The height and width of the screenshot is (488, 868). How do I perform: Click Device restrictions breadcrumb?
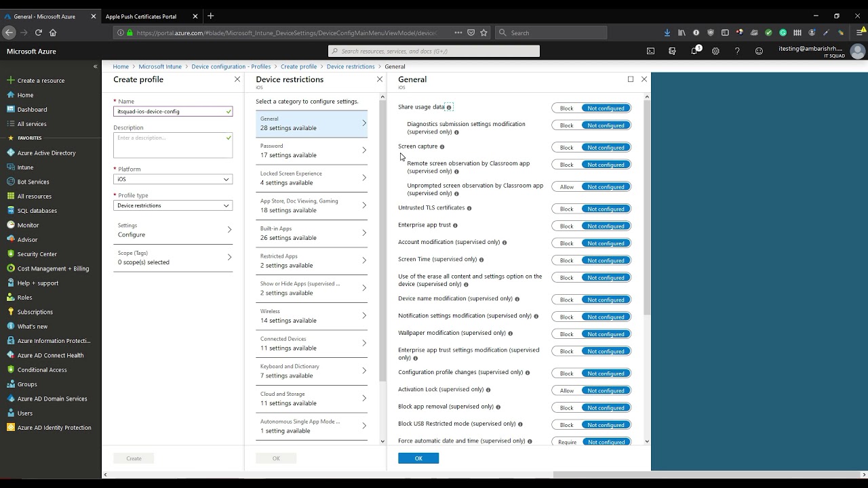tap(351, 66)
